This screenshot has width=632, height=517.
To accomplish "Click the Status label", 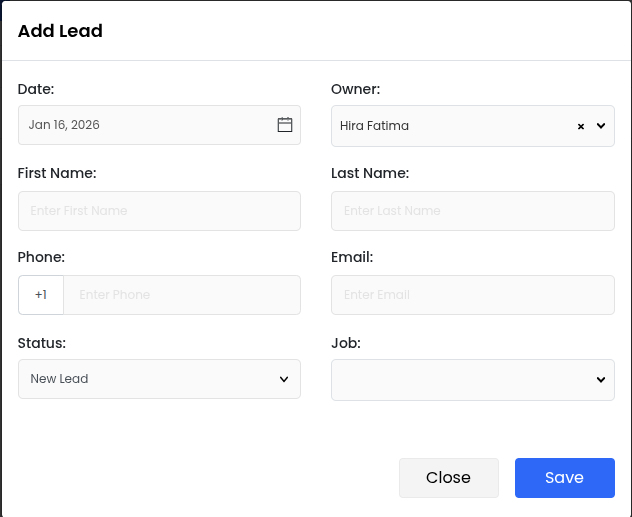I will click(x=42, y=343).
